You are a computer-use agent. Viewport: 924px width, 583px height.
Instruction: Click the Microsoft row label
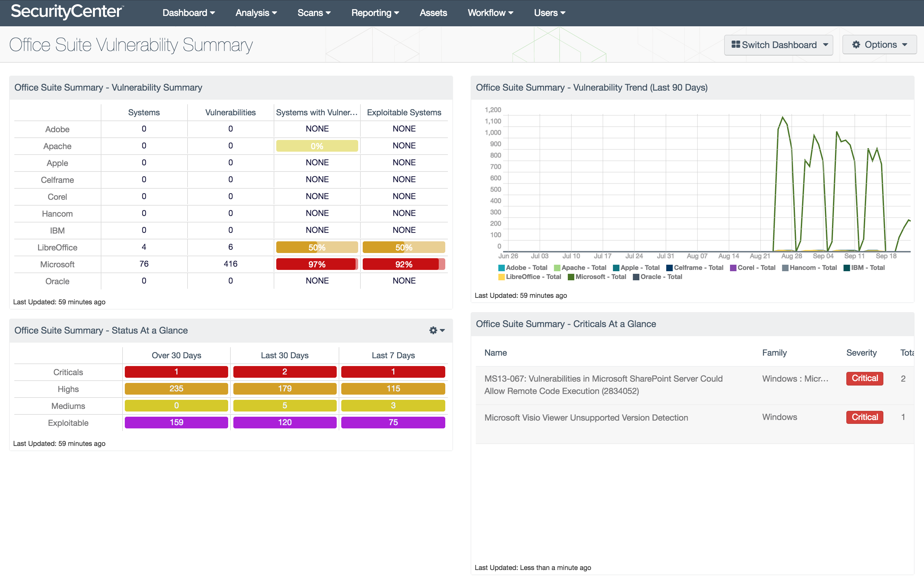(57, 264)
